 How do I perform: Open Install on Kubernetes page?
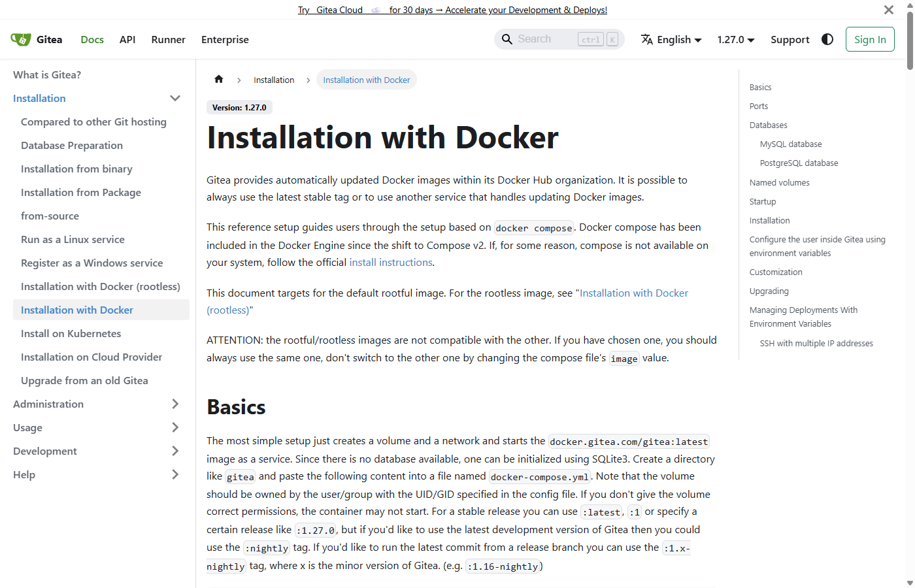click(71, 333)
